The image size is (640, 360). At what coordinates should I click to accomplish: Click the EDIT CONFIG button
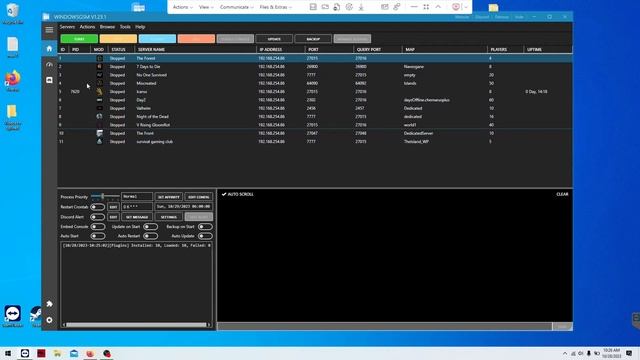(x=199, y=197)
